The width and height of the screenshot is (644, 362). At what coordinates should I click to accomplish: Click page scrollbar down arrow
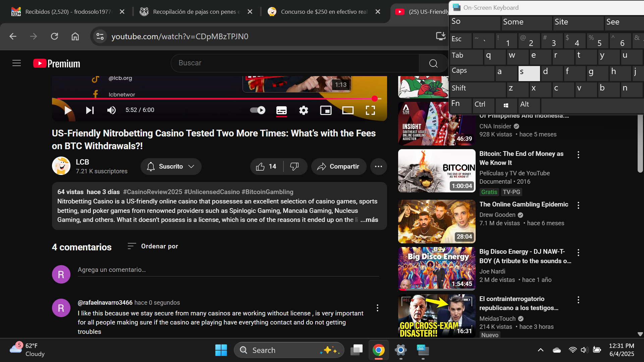pos(640,334)
